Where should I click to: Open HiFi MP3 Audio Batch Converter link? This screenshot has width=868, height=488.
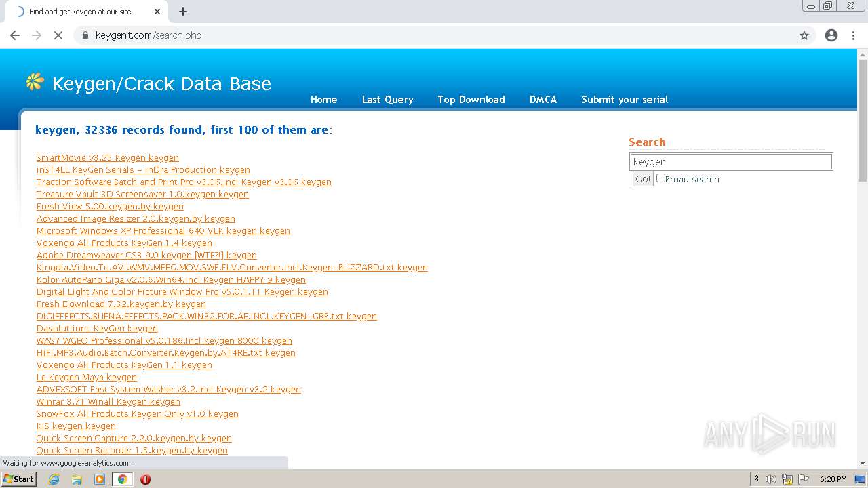pyautogui.click(x=166, y=352)
